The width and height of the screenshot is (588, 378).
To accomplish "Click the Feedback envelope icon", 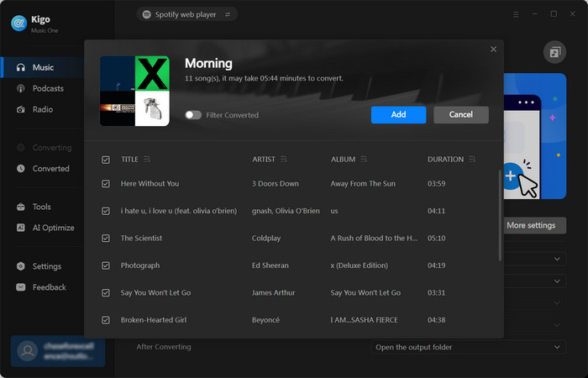I will (x=21, y=287).
